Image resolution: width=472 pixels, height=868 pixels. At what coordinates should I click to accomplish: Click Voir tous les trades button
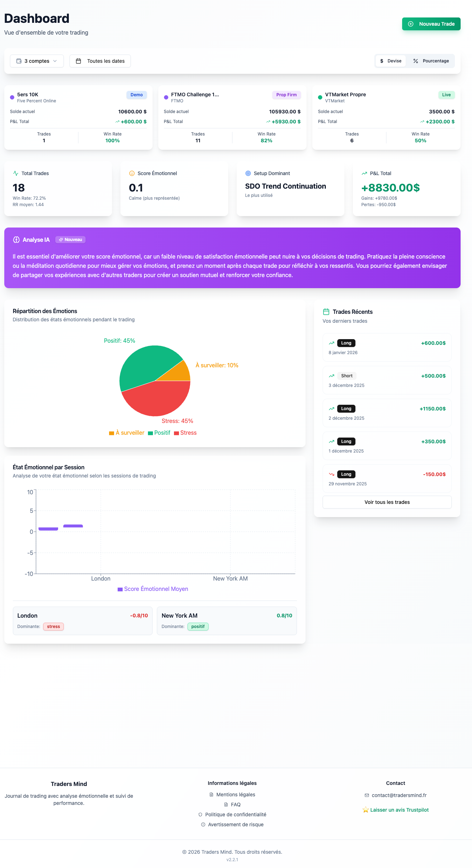click(387, 502)
